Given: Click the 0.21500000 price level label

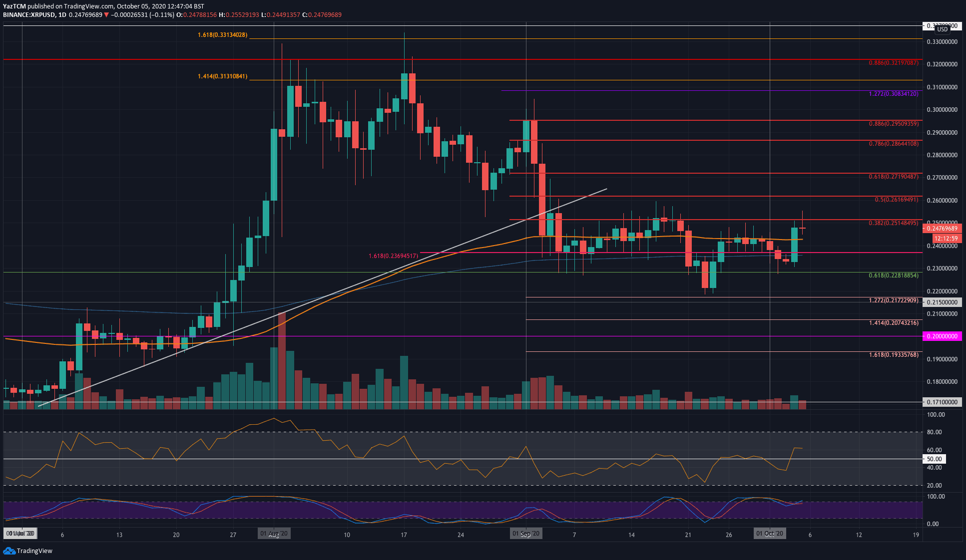Looking at the screenshot, I should click(x=942, y=302).
